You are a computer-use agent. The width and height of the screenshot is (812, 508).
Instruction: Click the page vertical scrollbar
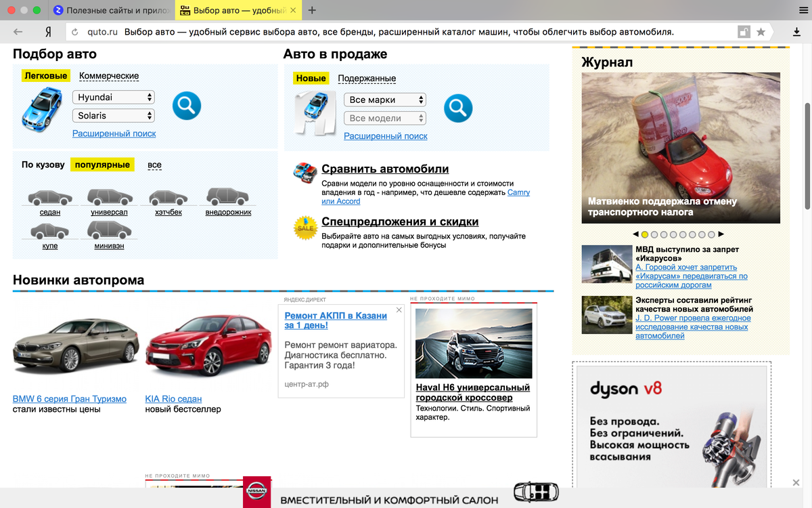[807, 156]
